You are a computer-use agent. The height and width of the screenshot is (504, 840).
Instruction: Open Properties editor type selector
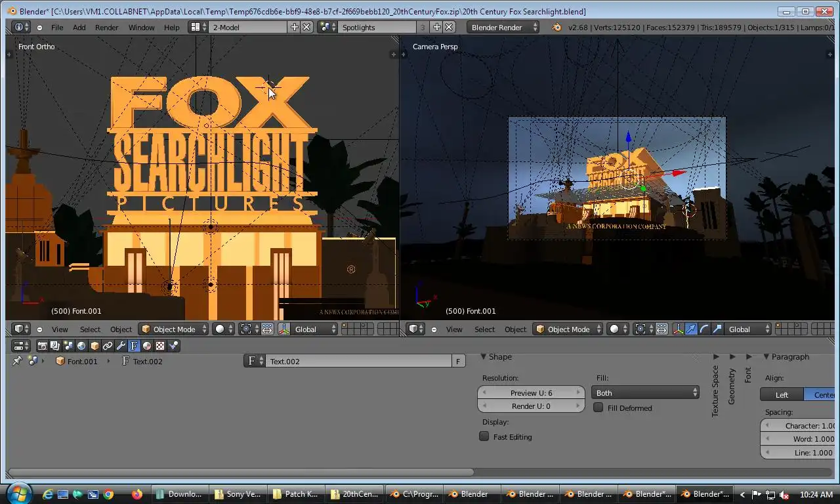tap(21, 346)
